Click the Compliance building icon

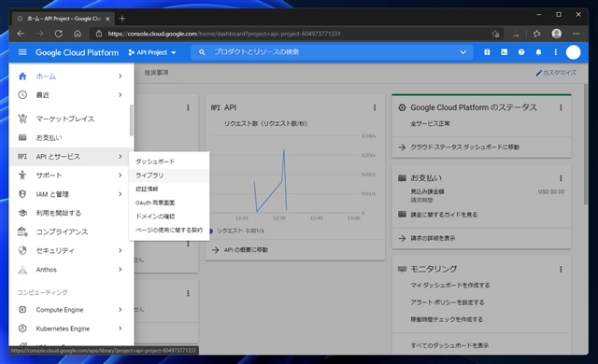(22, 231)
